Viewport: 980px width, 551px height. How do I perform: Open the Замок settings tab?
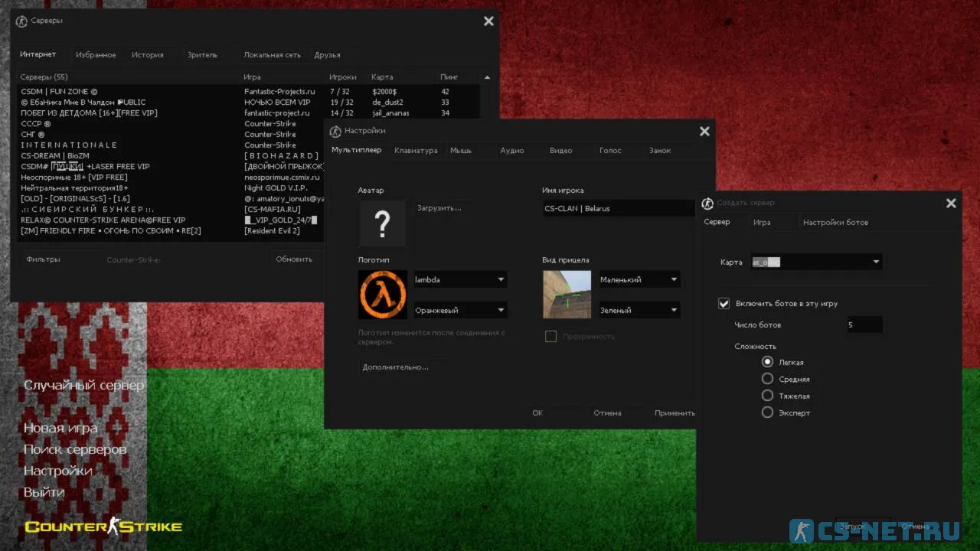click(660, 151)
